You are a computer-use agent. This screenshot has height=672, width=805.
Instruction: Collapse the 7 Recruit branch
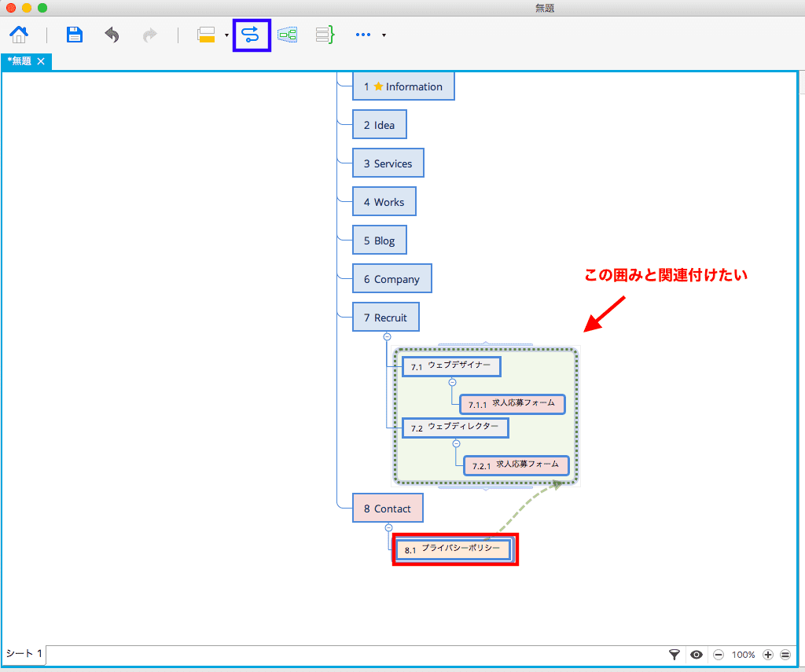click(387, 336)
